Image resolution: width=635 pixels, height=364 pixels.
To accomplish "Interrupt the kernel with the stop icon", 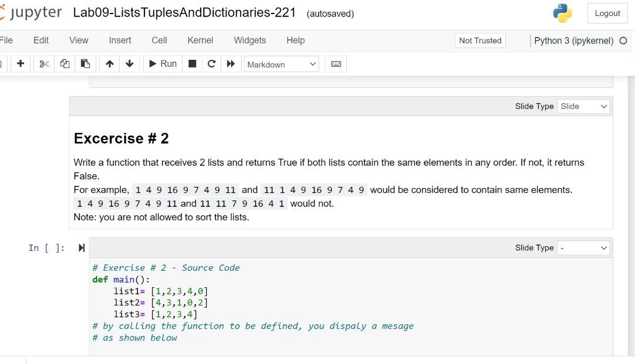I will [x=192, y=64].
